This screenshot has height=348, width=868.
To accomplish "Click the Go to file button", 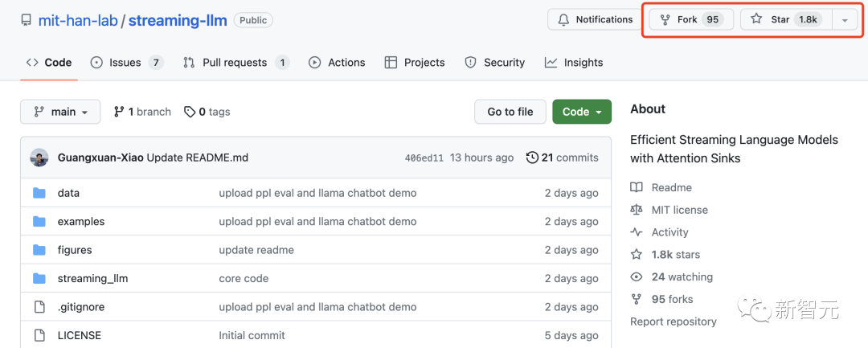I will point(510,112).
